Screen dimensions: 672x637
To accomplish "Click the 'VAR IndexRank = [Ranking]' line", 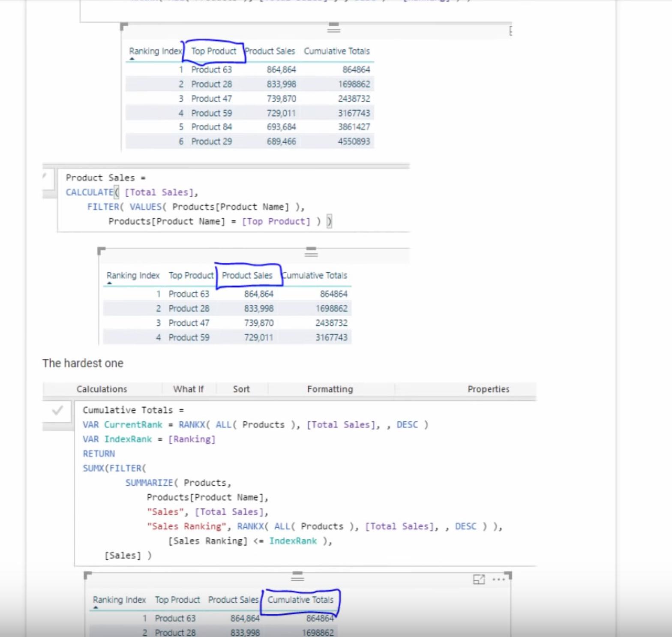I will pos(149,439).
